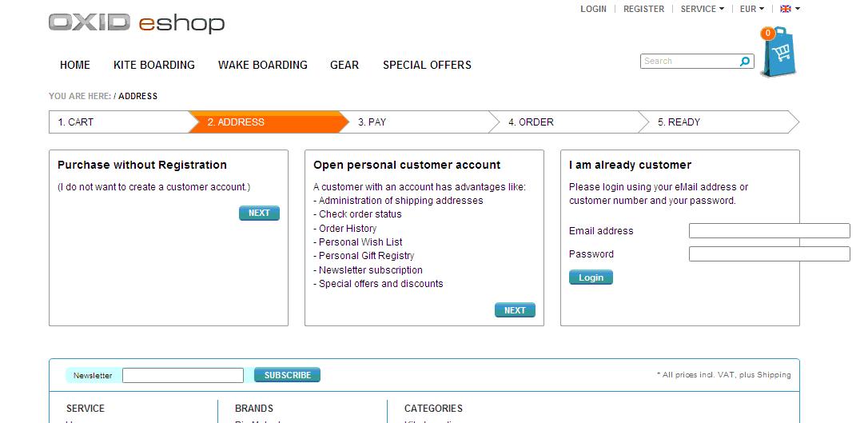Click the Email address input field

[769, 231]
